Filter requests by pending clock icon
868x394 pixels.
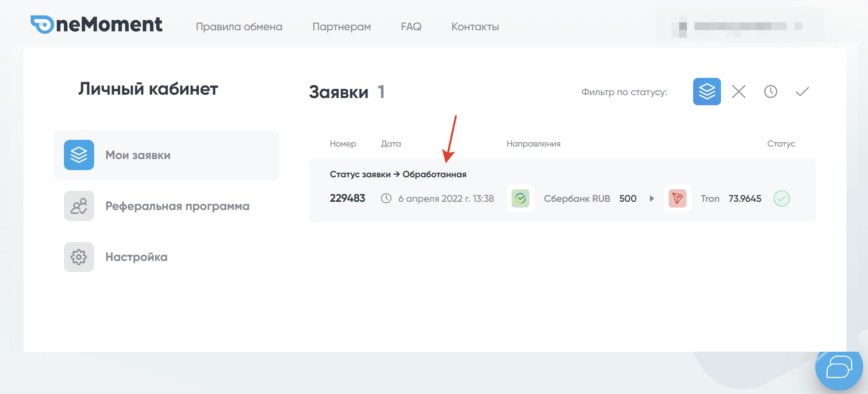click(770, 91)
